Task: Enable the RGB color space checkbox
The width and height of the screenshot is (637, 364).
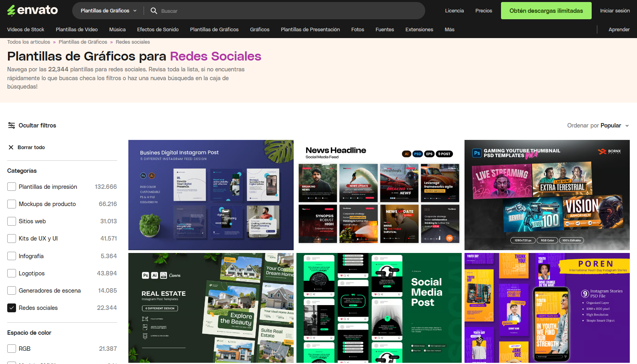Action: pyautogui.click(x=12, y=349)
